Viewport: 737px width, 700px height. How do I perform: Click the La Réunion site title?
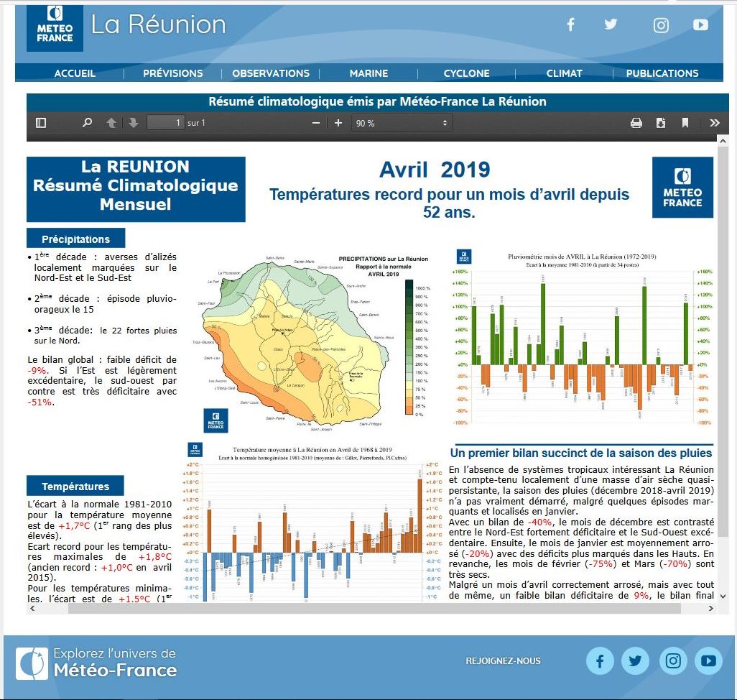(159, 24)
